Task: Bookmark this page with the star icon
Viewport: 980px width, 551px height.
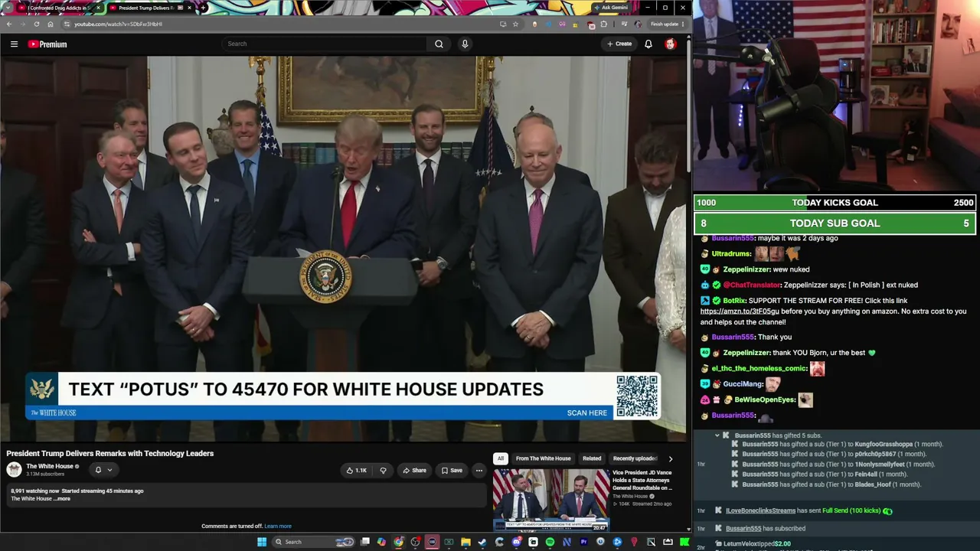Action: pyautogui.click(x=515, y=24)
